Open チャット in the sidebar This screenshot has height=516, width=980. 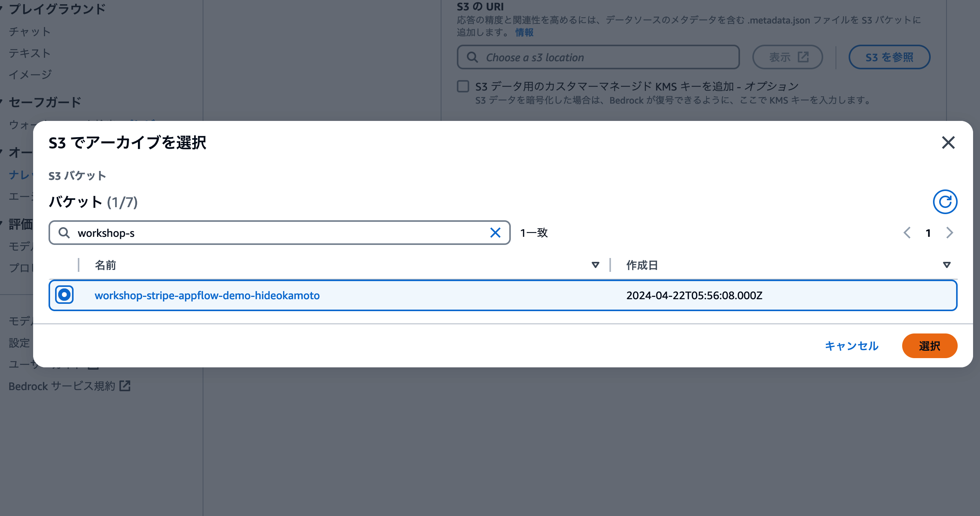(x=30, y=32)
